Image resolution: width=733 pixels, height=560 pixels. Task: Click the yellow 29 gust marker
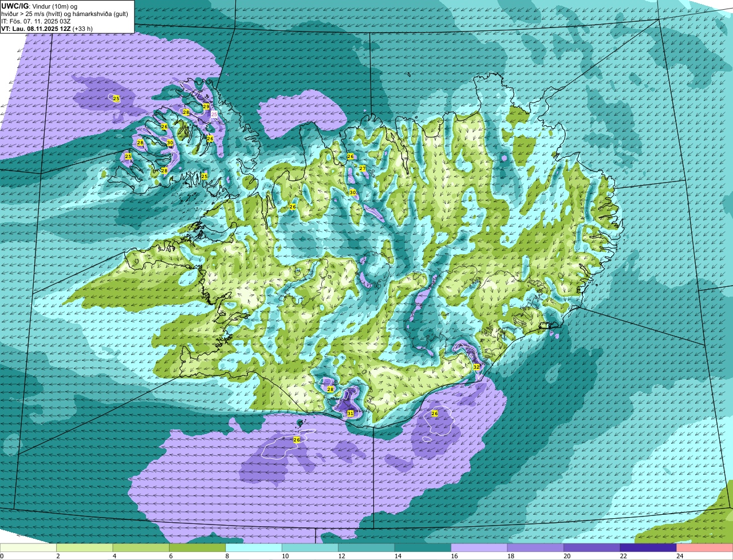(206, 107)
